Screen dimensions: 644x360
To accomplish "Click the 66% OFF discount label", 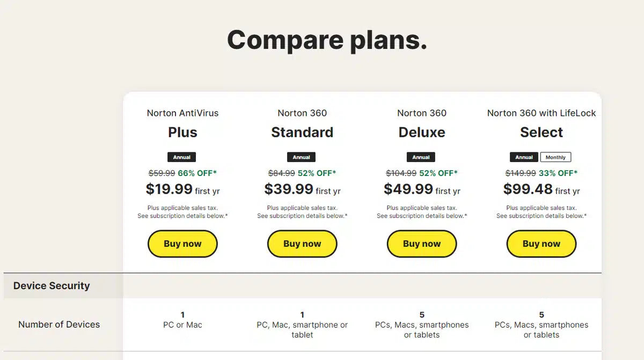I will pyautogui.click(x=197, y=173).
